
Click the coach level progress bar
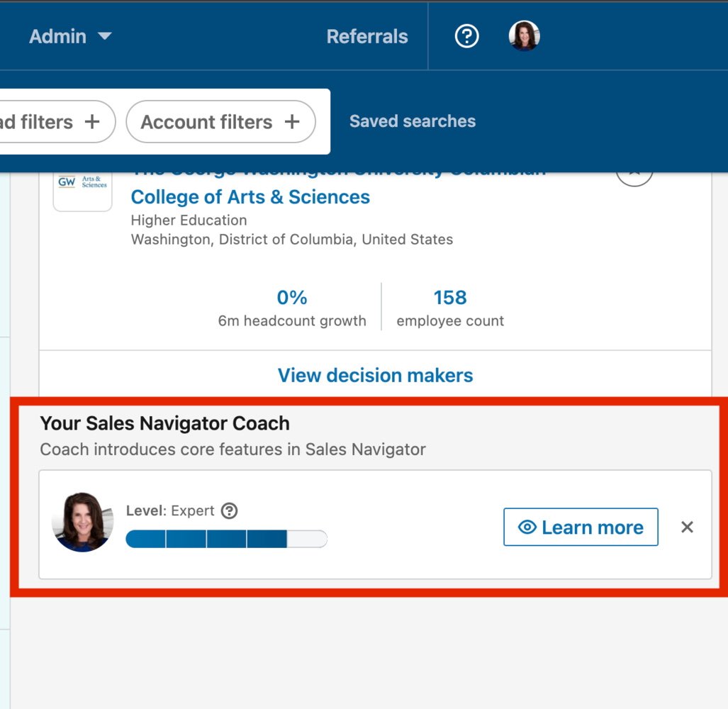[x=227, y=539]
